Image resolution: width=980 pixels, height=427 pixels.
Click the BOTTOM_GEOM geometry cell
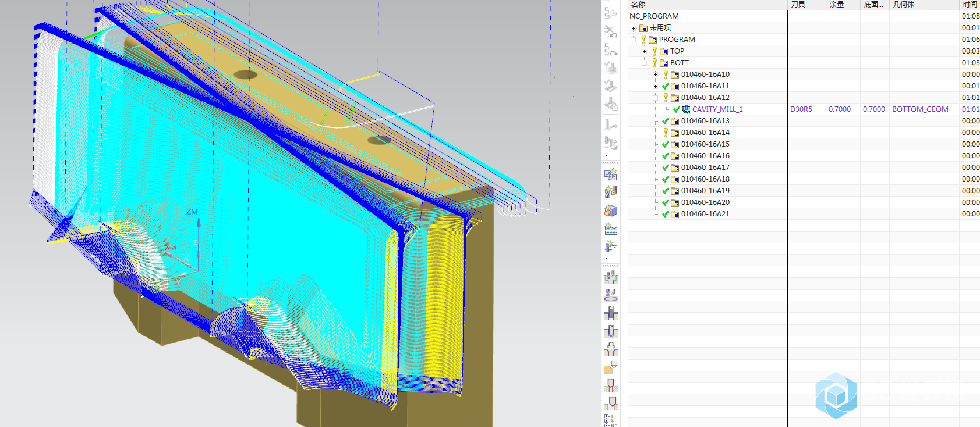click(920, 109)
